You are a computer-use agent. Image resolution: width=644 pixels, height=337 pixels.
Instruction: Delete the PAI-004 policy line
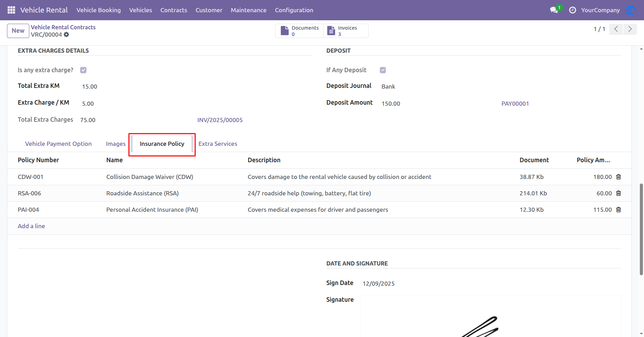pos(619,210)
